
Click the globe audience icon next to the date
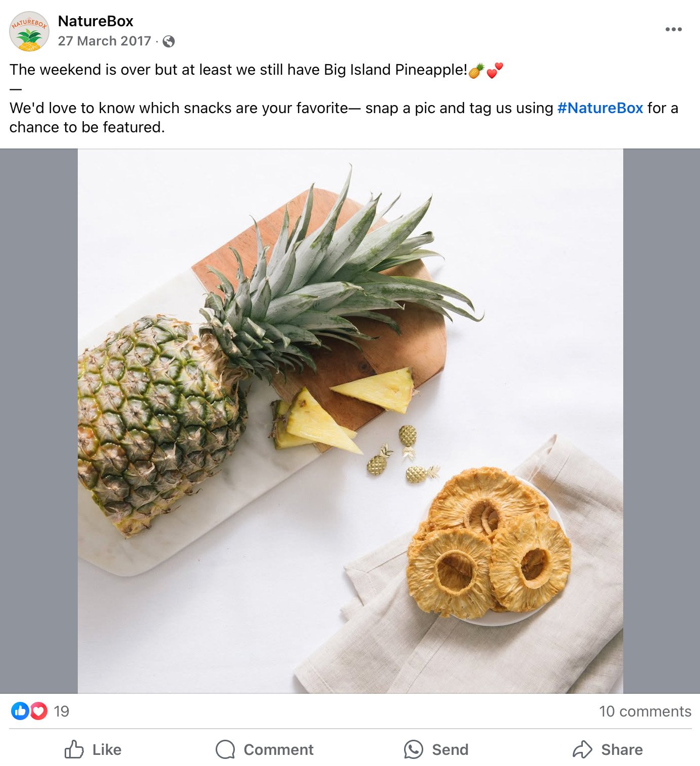[170, 41]
